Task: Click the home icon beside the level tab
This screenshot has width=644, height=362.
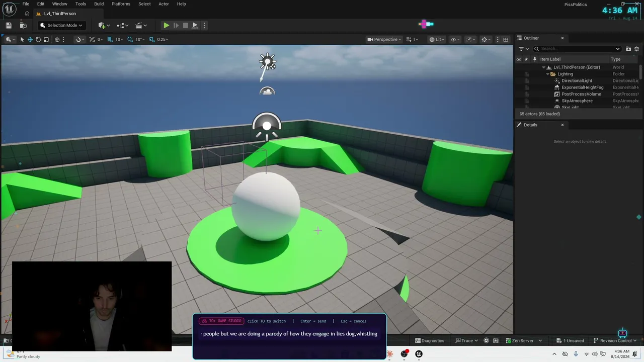Action: (x=27, y=14)
